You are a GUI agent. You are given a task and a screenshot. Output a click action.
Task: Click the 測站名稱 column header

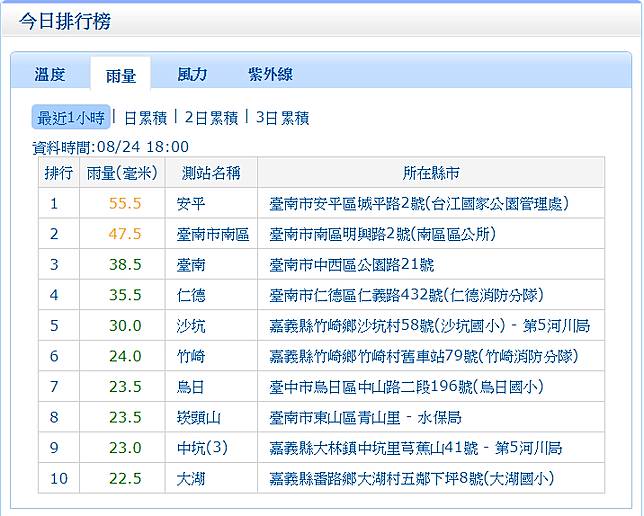click(211, 173)
